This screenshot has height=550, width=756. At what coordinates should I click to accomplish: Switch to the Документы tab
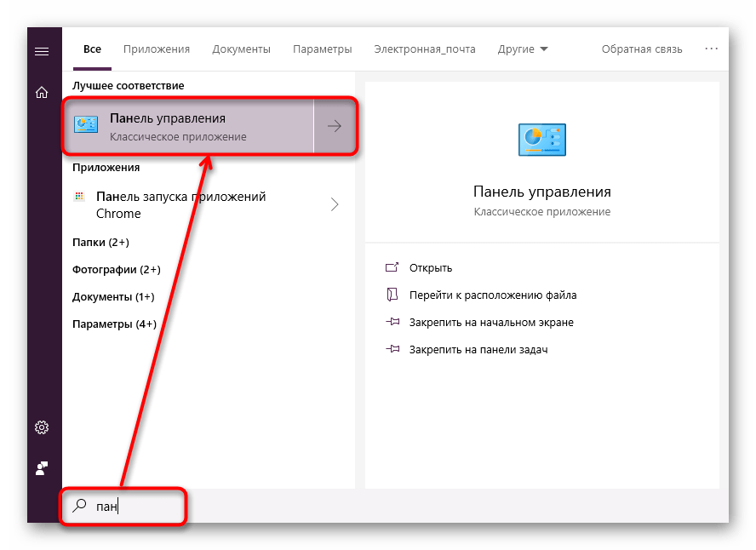241,49
